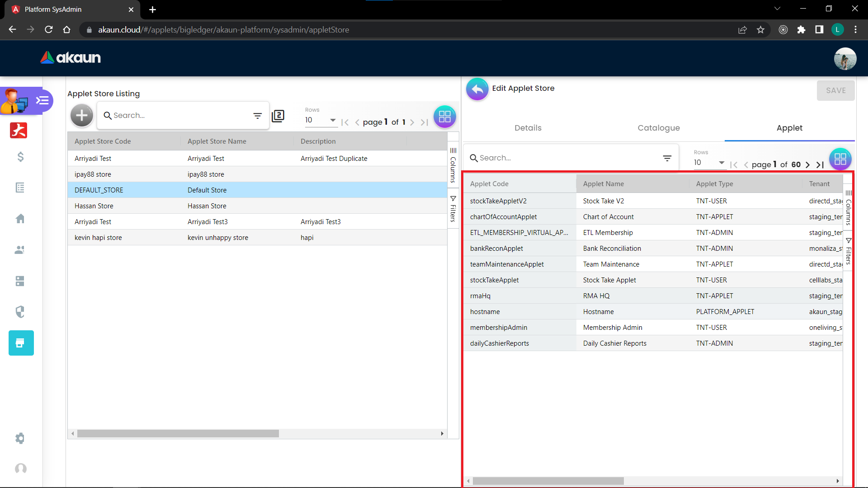The width and height of the screenshot is (868, 488).
Task: Click the back arrow beside Edit Applet Store
Action: 477,89
